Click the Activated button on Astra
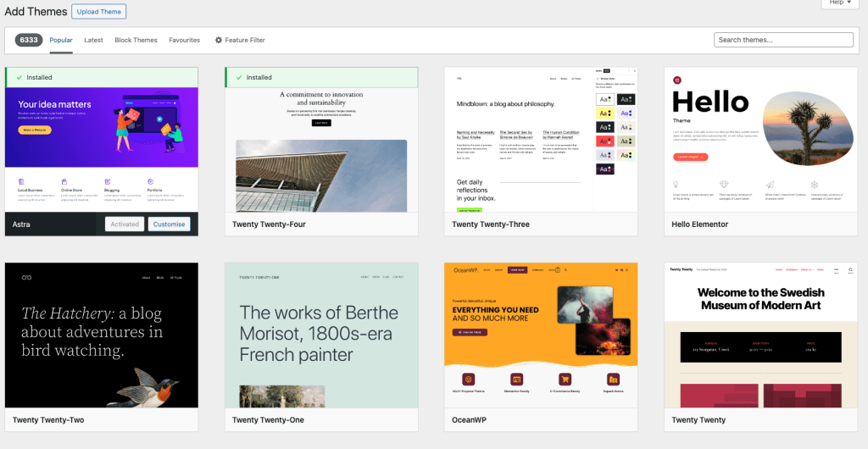868x449 pixels. (x=125, y=224)
